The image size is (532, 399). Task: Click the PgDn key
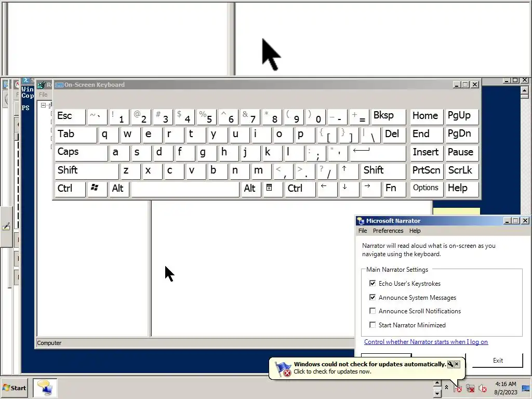pyautogui.click(x=461, y=135)
